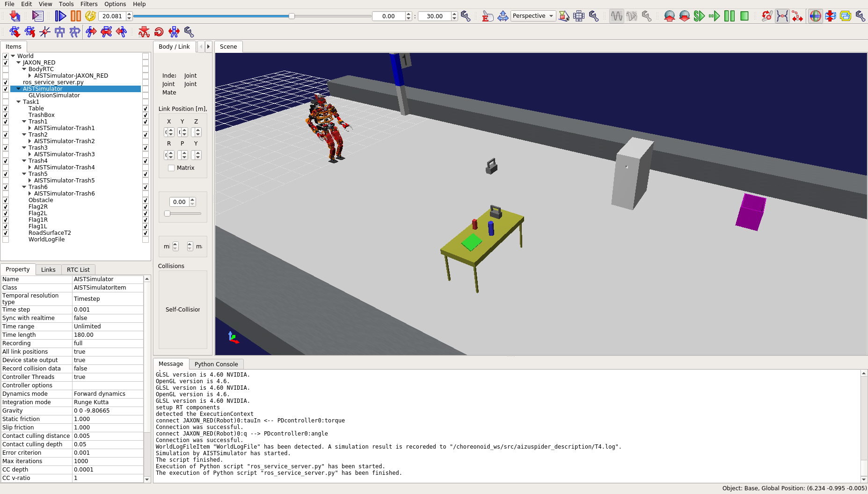Screen dimensions: 868x494
Task: Click the current time 20.081 input field
Action: pos(112,16)
